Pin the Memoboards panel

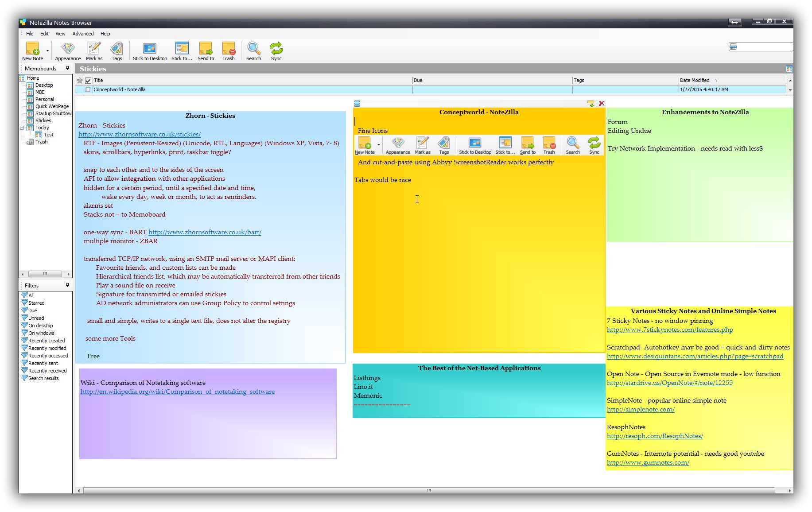67,68
